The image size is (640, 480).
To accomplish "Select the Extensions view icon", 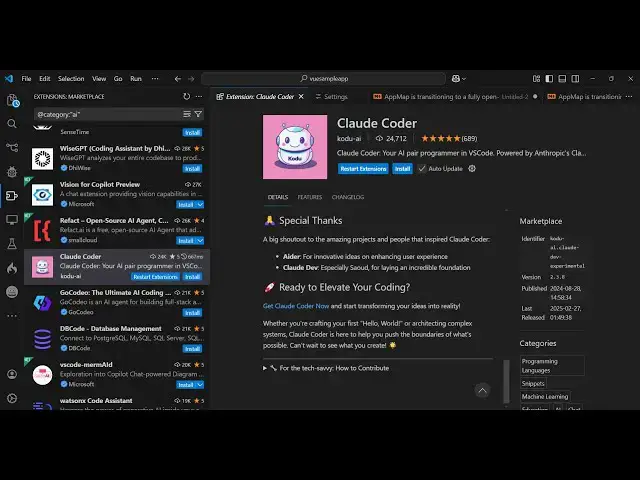I will pos(12,196).
